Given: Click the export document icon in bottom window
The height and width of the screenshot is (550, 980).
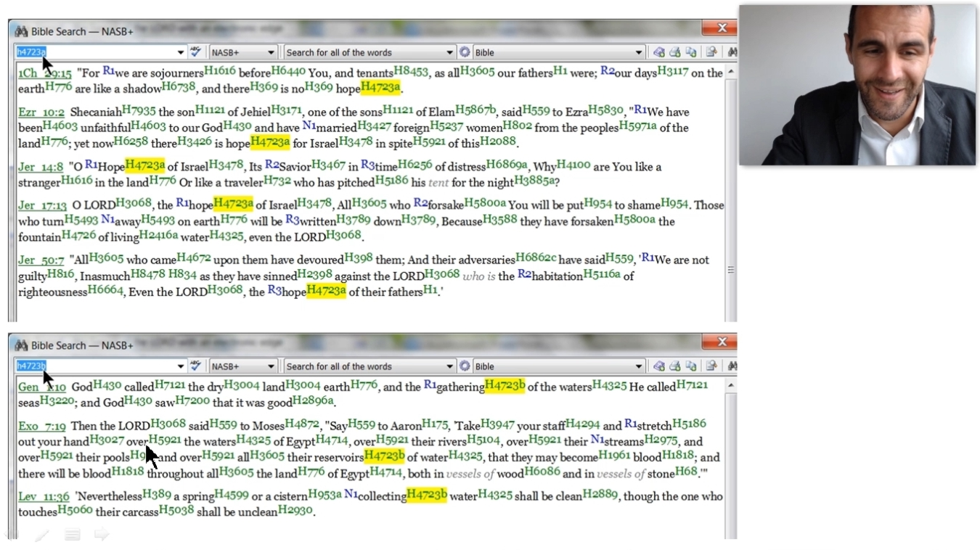Looking at the screenshot, I should (711, 366).
